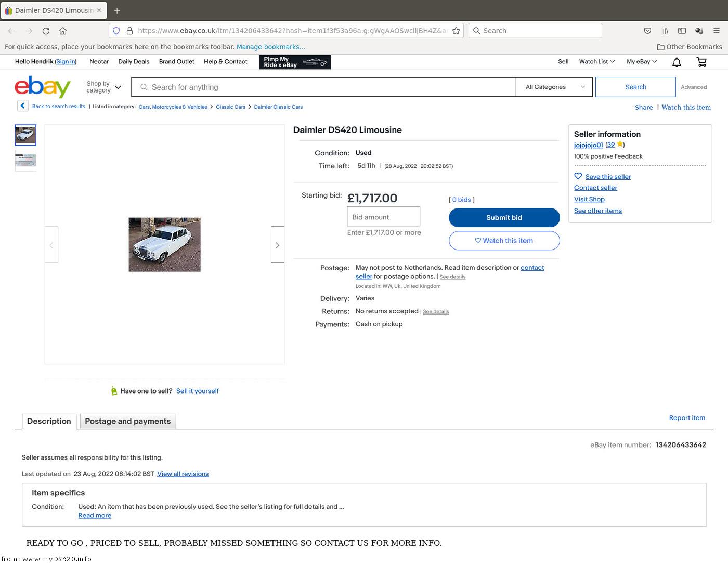Click the browser back arrow icon
Screen dimensions: 728x563
[11, 31]
